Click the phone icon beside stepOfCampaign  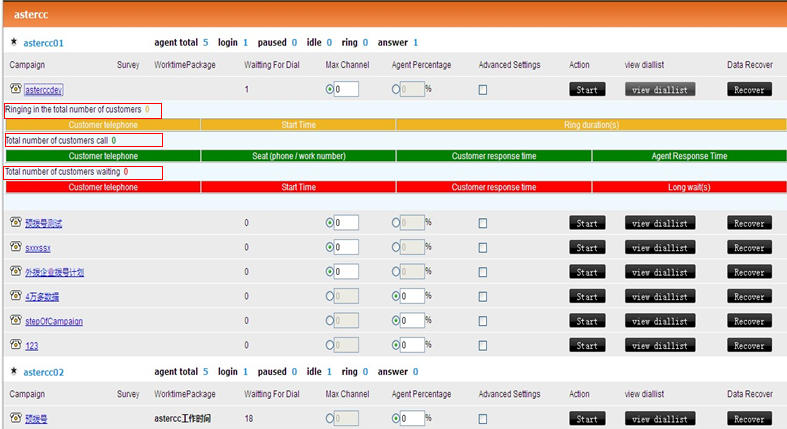coord(15,320)
